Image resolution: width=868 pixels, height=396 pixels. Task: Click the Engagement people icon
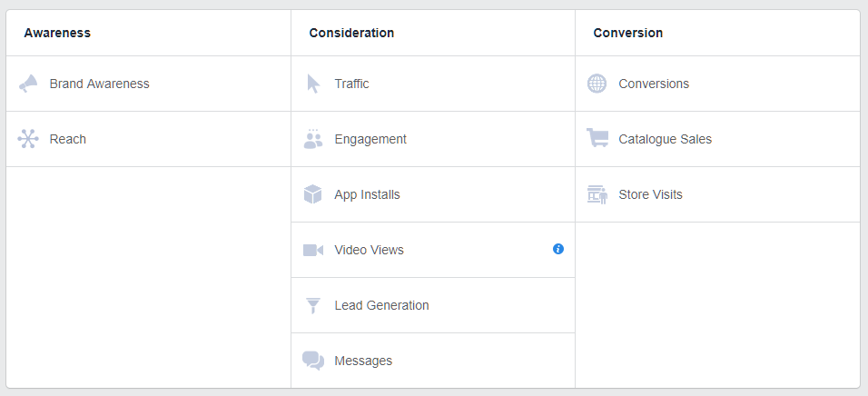click(x=313, y=139)
